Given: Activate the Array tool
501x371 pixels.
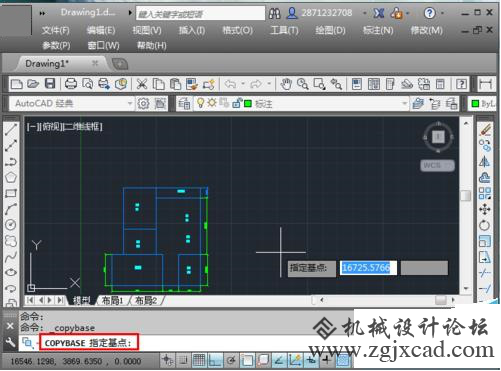Looking at the screenshot, I should click(x=485, y=193).
